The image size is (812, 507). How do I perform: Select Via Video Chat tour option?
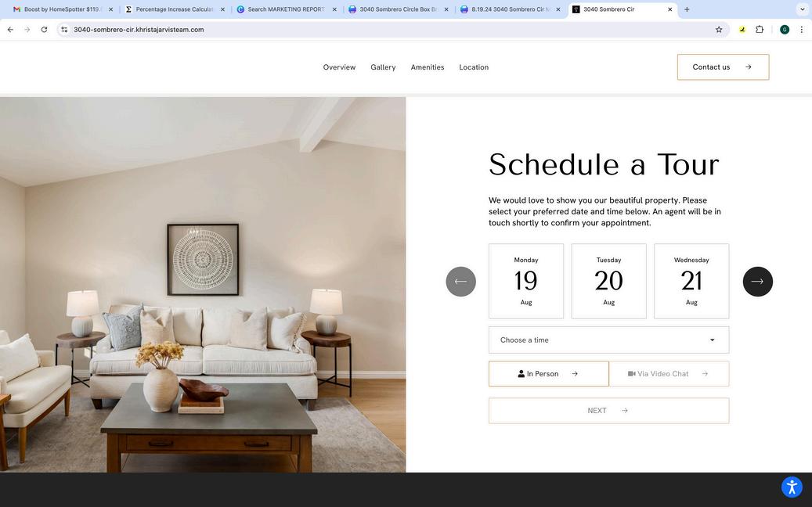click(x=669, y=373)
